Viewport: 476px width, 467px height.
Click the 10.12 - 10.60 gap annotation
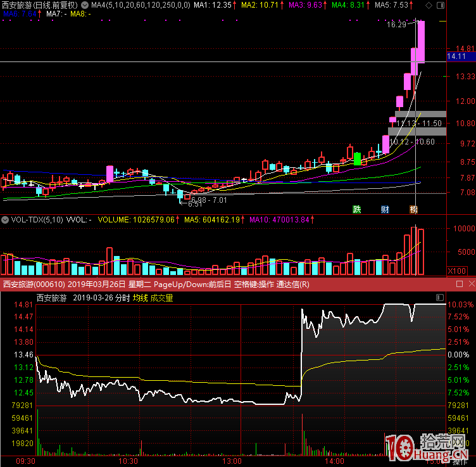pos(412,142)
